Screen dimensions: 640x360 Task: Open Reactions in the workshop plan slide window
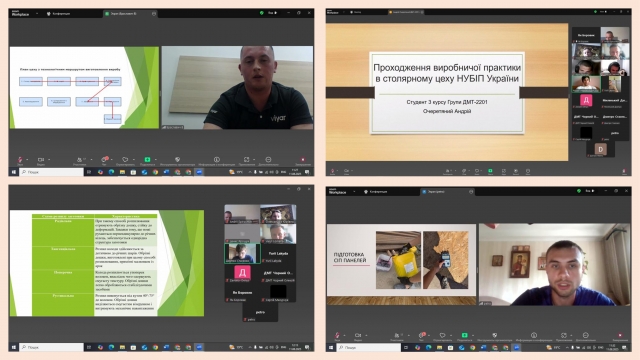(125, 160)
